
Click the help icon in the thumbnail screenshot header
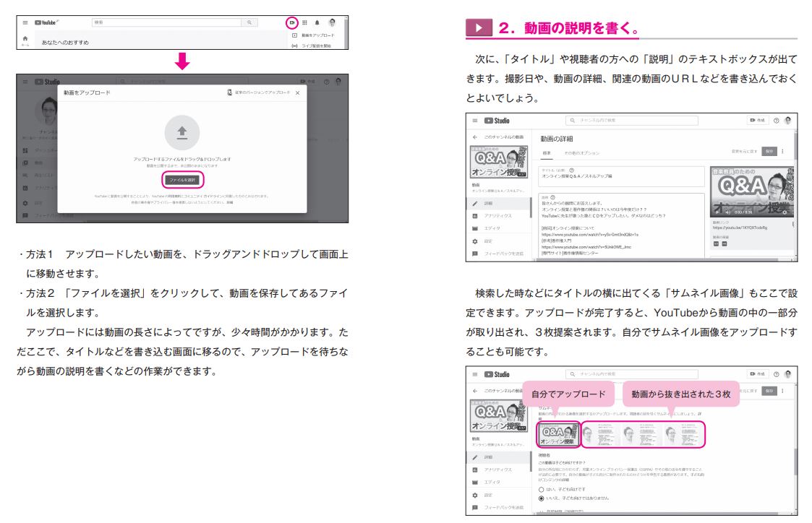[777, 373]
